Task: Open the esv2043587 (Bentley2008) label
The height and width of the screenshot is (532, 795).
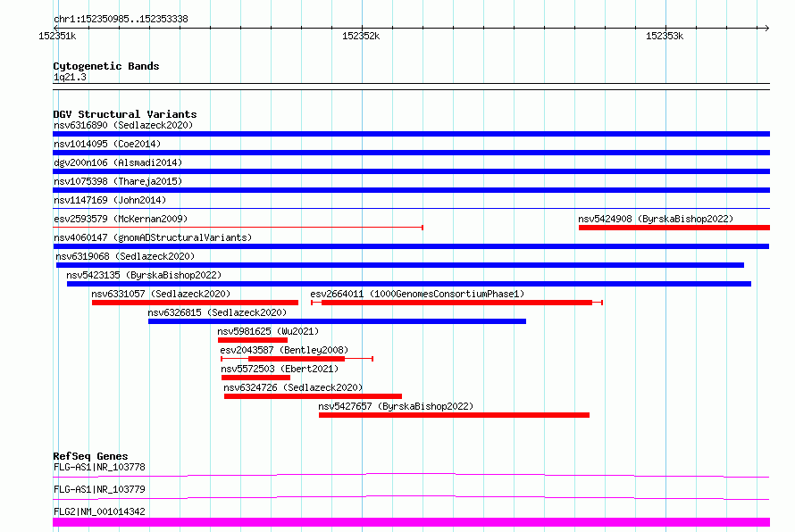Action: click(284, 350)
